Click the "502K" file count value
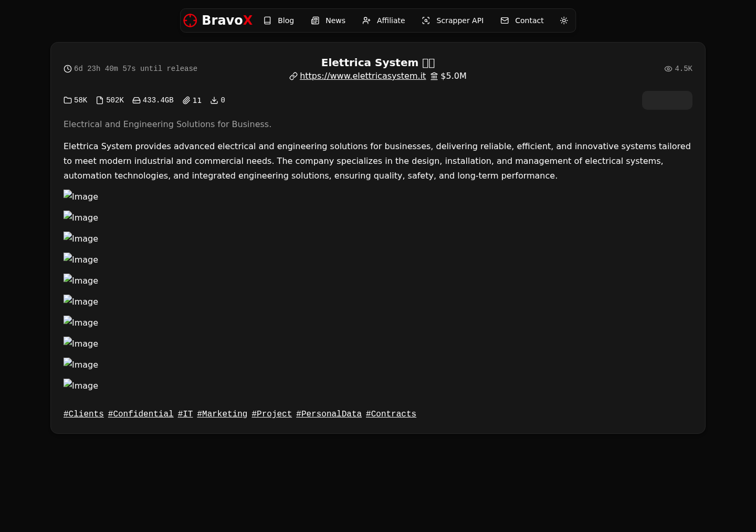Image resolution: width=756 pixels, height=532 pixels. click(115, 100)
